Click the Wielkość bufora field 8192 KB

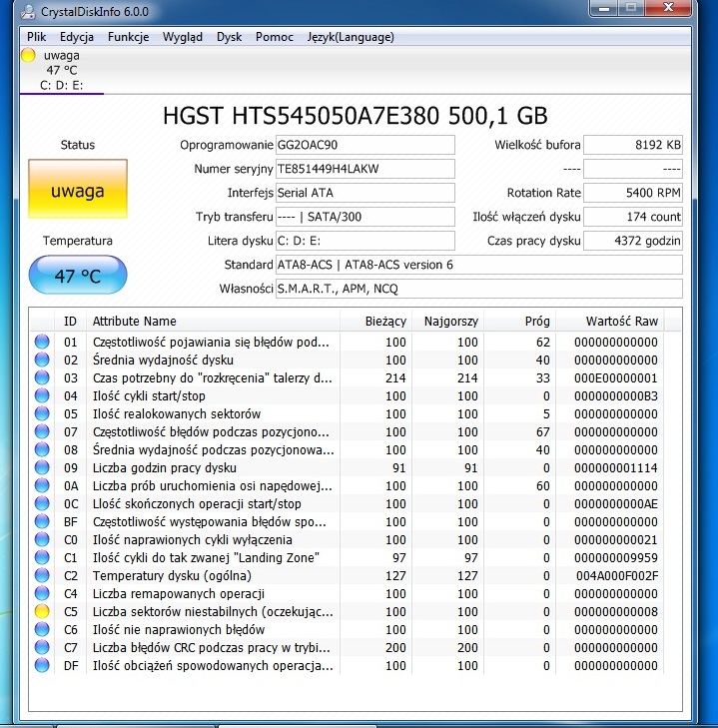tap(633, 145)
